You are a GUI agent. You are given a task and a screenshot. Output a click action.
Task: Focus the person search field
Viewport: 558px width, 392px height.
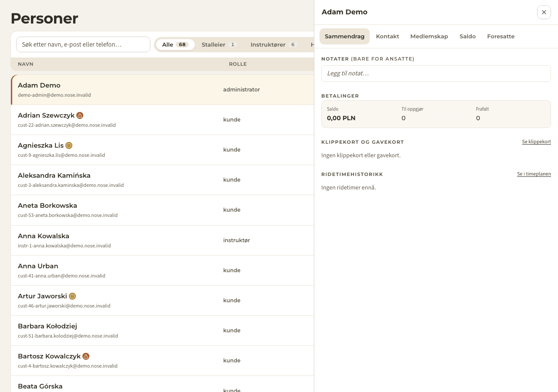[x=83, y=44]
